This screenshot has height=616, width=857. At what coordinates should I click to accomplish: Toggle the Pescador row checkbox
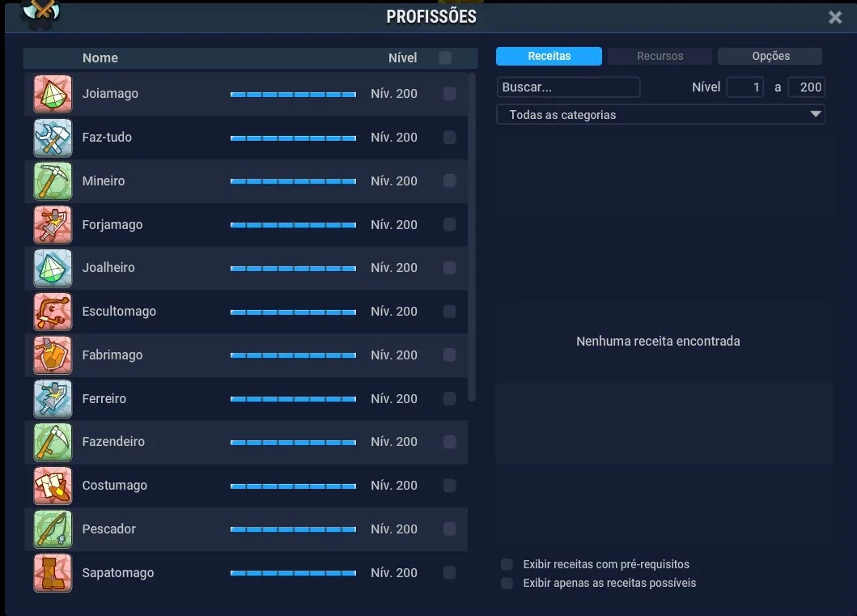click(450, 529)
